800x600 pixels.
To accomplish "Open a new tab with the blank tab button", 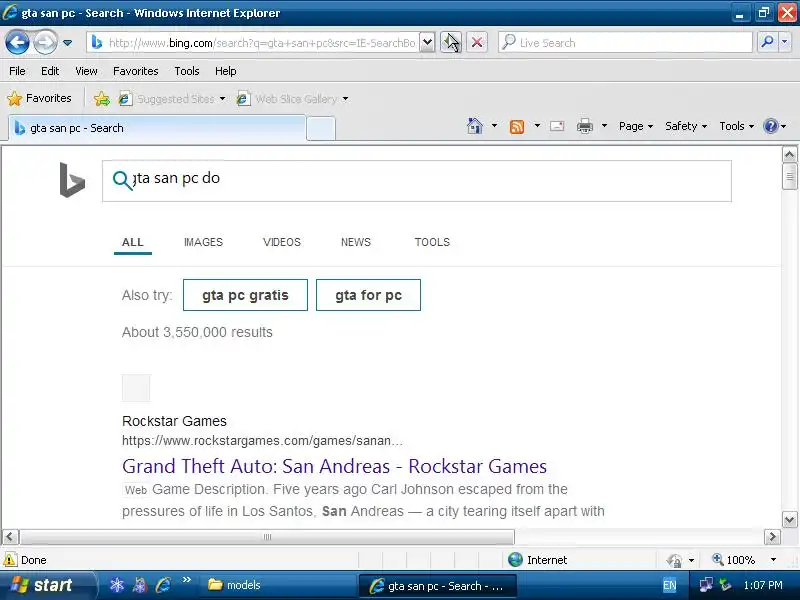I will coord(321,129).
